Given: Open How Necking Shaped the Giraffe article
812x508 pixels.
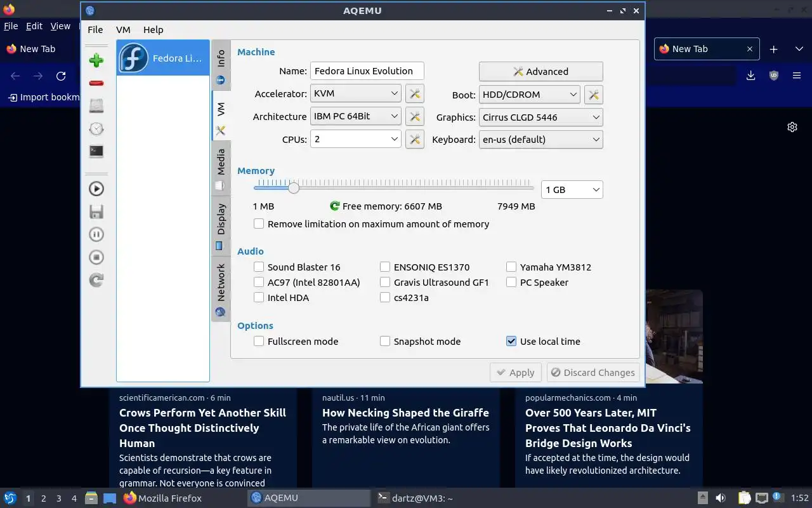Looking at the screenshot, I should (405, 413).
